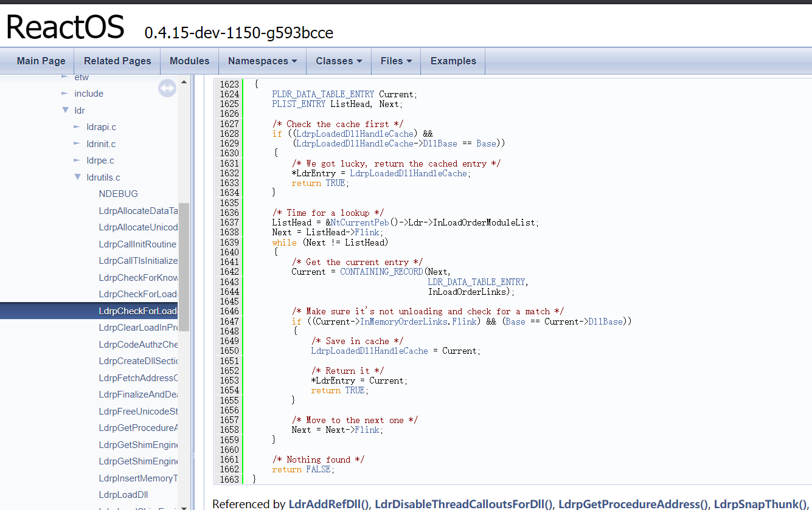Screen dimensions: 812x510
Task: Select the ldr folder label
Action: coord(80,111)
